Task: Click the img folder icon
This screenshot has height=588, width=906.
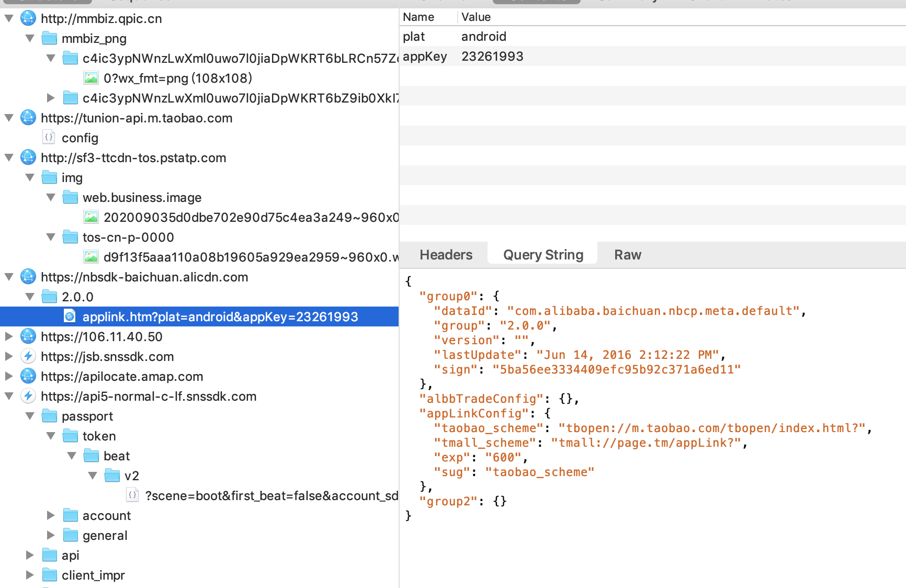Action: click(49, 177)
